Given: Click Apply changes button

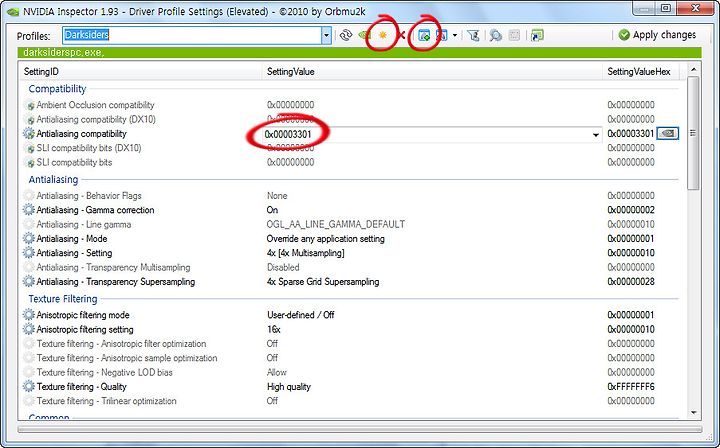Looking at the screenshot, I should point(657,35).
